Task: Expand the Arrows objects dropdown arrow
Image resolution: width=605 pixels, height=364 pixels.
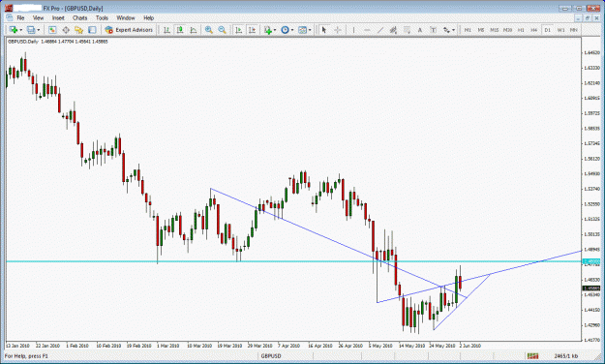Action: pyautogui.click(x=453, y=30)
